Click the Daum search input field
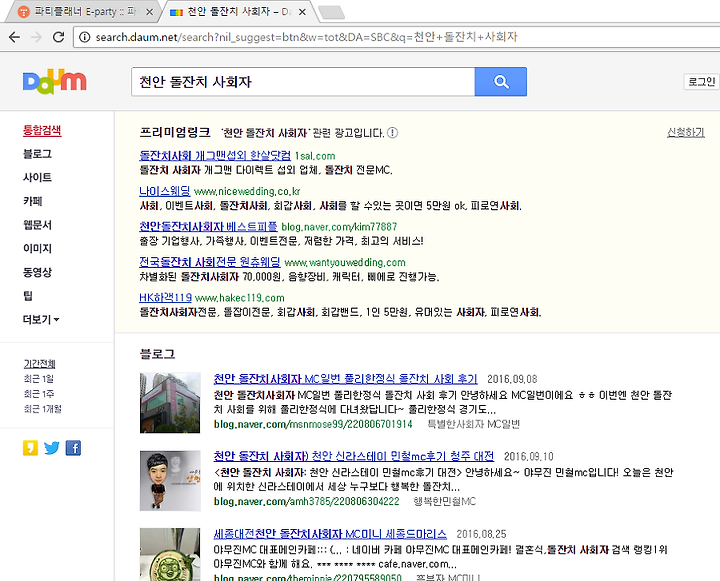Image resolution: width=720 pixels, height=581 pixels. [x=303, y=82]
